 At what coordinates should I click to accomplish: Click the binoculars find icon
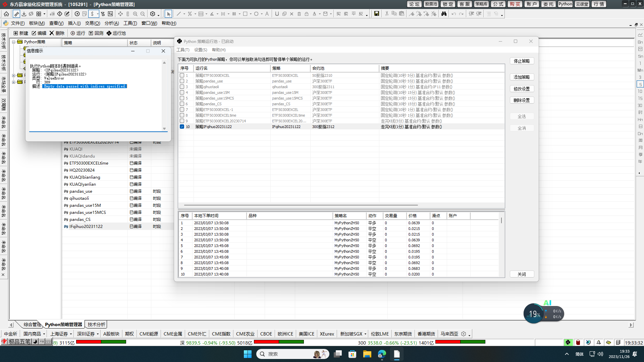coord(444,14)
